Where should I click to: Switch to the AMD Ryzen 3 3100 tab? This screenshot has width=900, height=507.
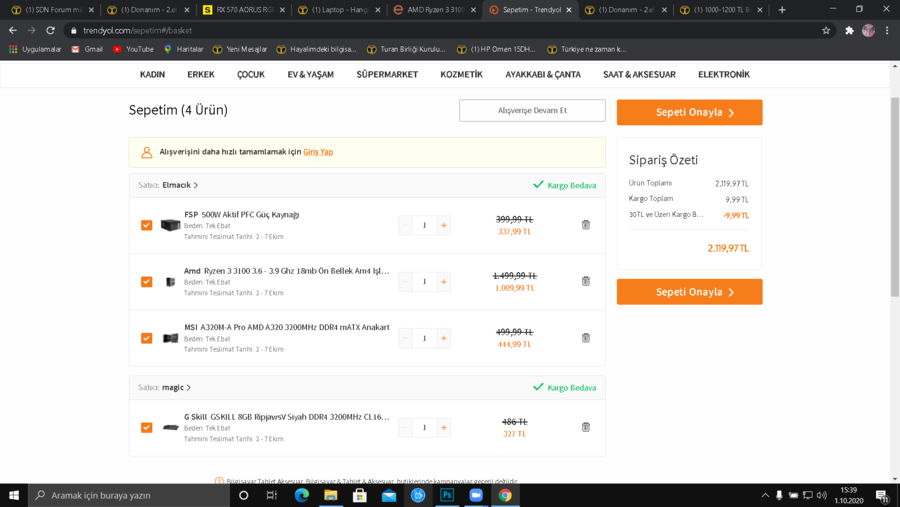[435, 10]
